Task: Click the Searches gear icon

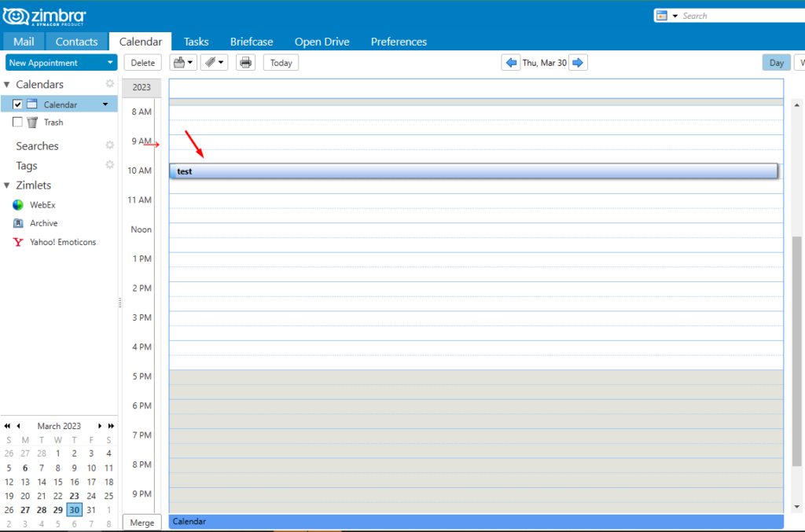Action: 109,145
